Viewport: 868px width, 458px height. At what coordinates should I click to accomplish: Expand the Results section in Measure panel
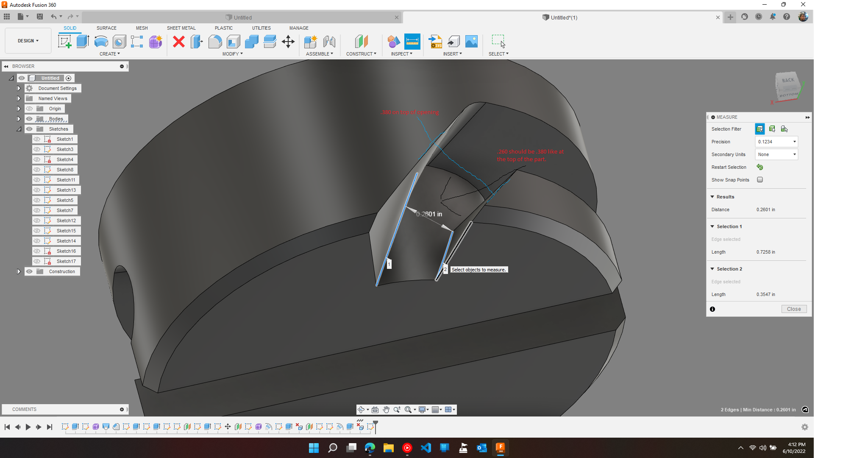[714, 196]
